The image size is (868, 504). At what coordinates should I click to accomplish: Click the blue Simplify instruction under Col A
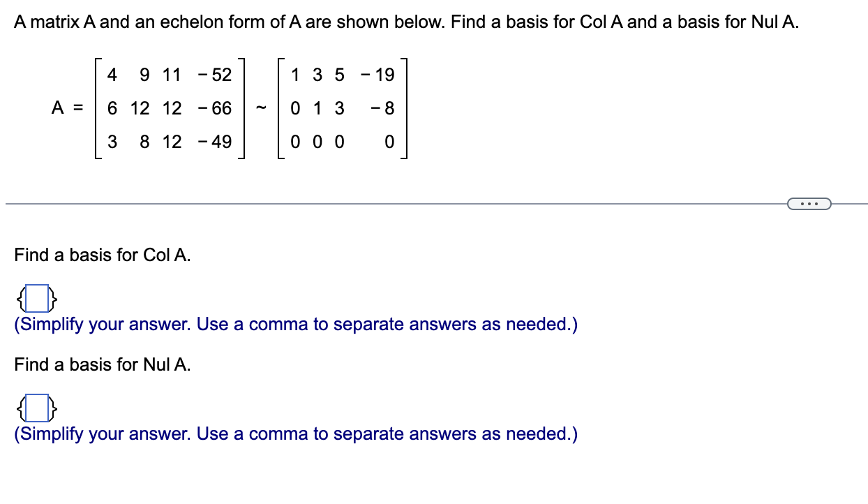tap(295, 324)
